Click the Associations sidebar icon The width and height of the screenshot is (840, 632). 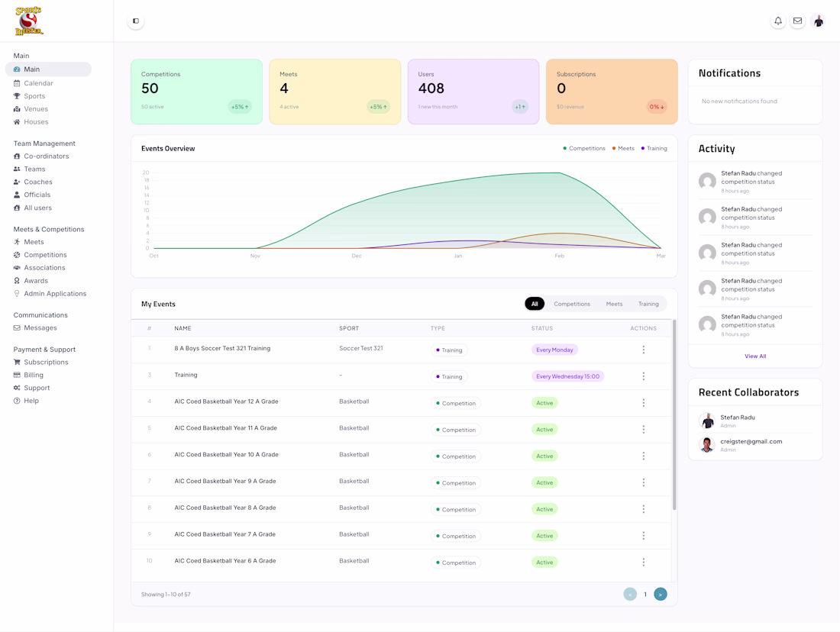tap(17, 268)
